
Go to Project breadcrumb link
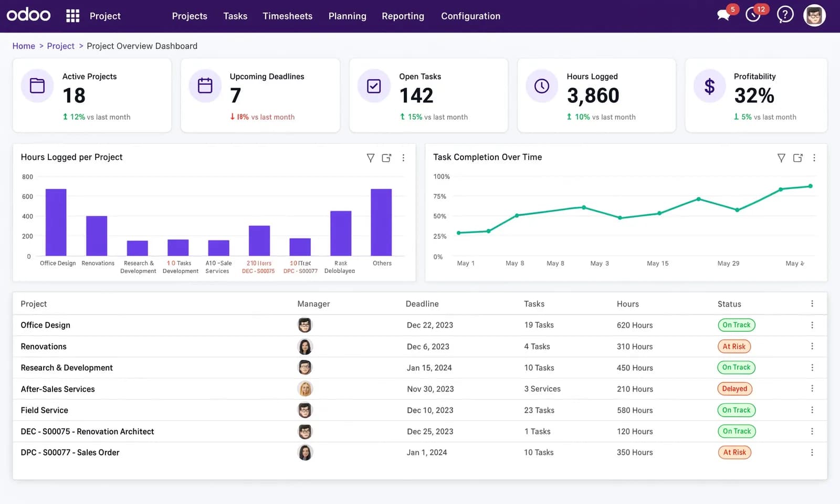pos(61,46)
